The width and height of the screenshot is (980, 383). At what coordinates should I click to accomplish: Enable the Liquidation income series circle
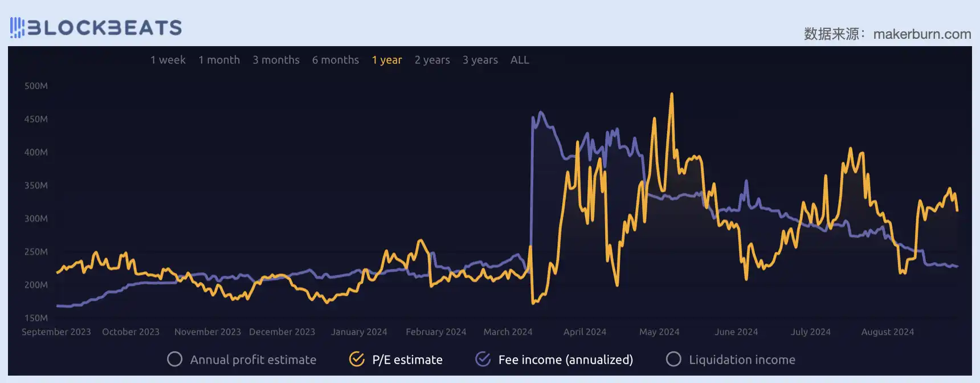point(673,359)
